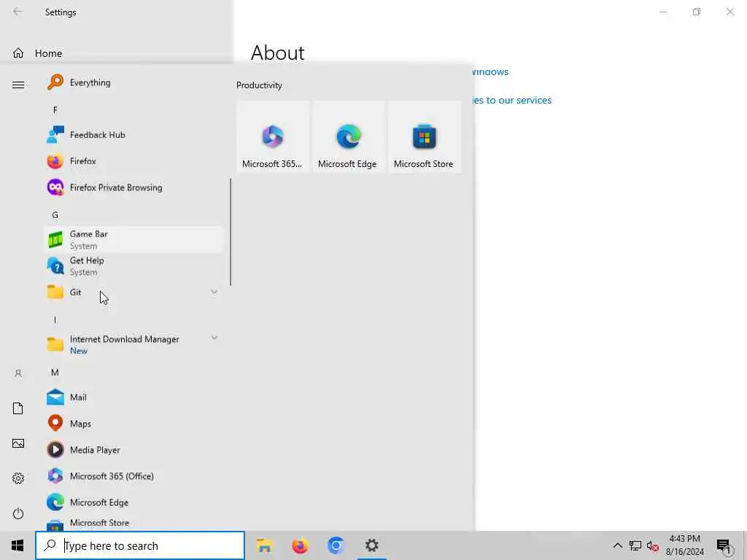Launch Mail from the app list

click(133, 397)
